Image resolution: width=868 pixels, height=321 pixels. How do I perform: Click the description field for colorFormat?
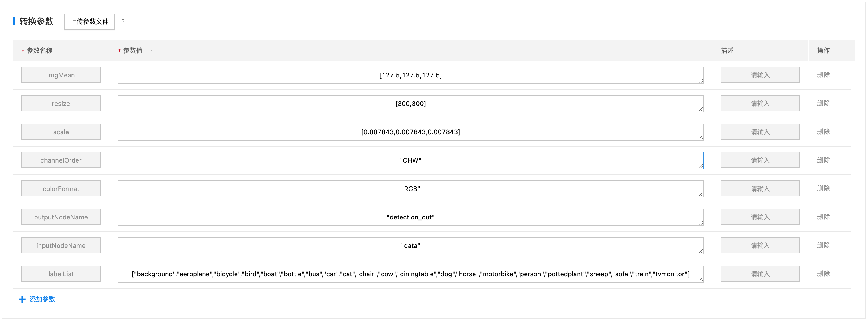760,188
